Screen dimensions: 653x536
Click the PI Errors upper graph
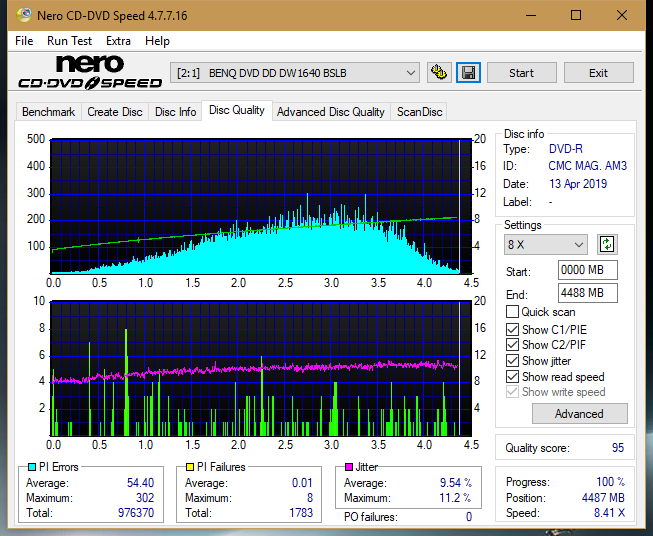[261, 206]
